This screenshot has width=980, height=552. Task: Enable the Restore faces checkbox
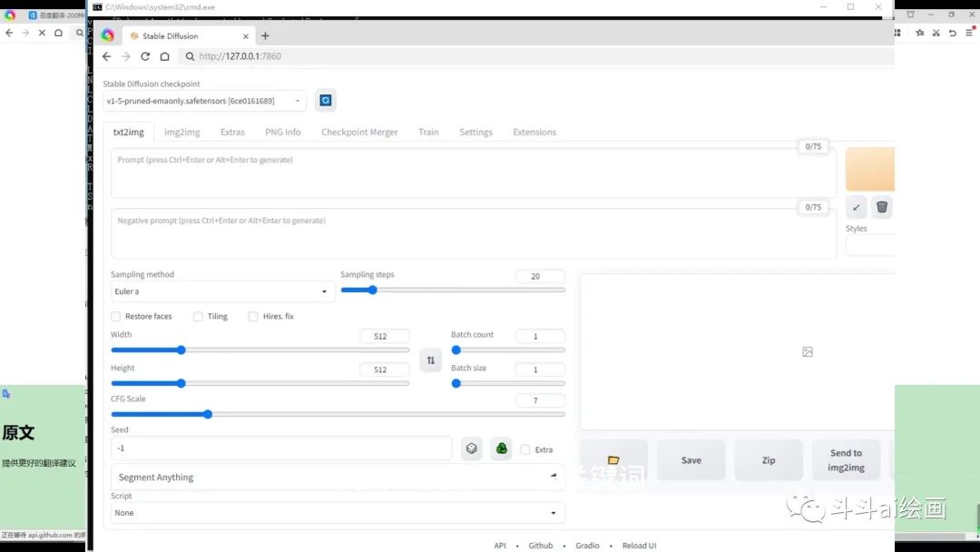pos(115,316)
